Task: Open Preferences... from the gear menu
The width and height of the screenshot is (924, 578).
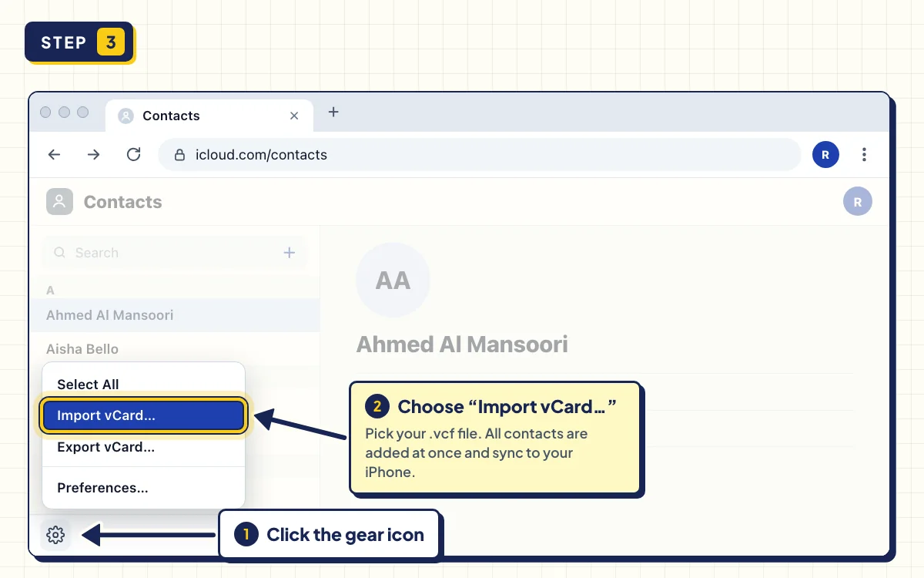Action: click(144, 488)
